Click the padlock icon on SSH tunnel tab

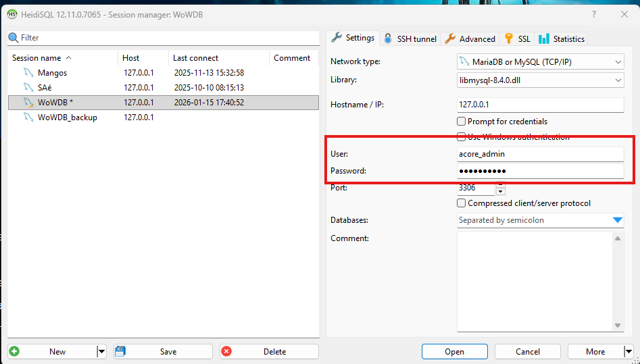pos(388,38)
